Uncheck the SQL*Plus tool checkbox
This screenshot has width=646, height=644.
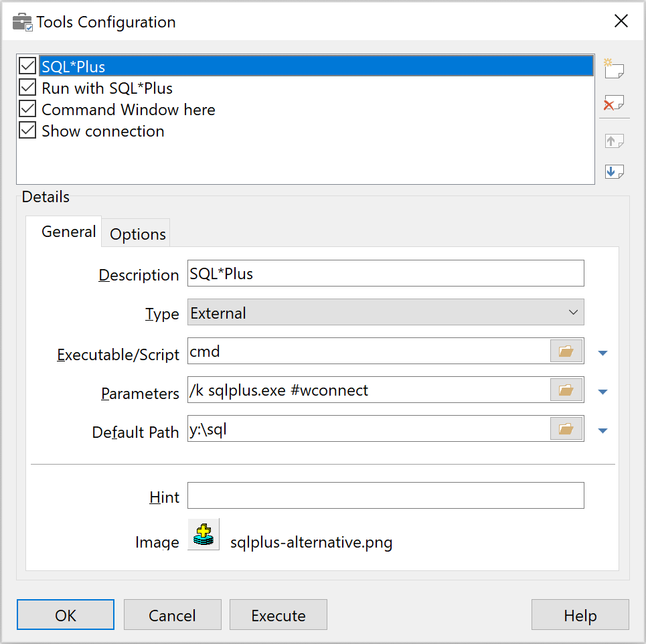click(27, 66)
